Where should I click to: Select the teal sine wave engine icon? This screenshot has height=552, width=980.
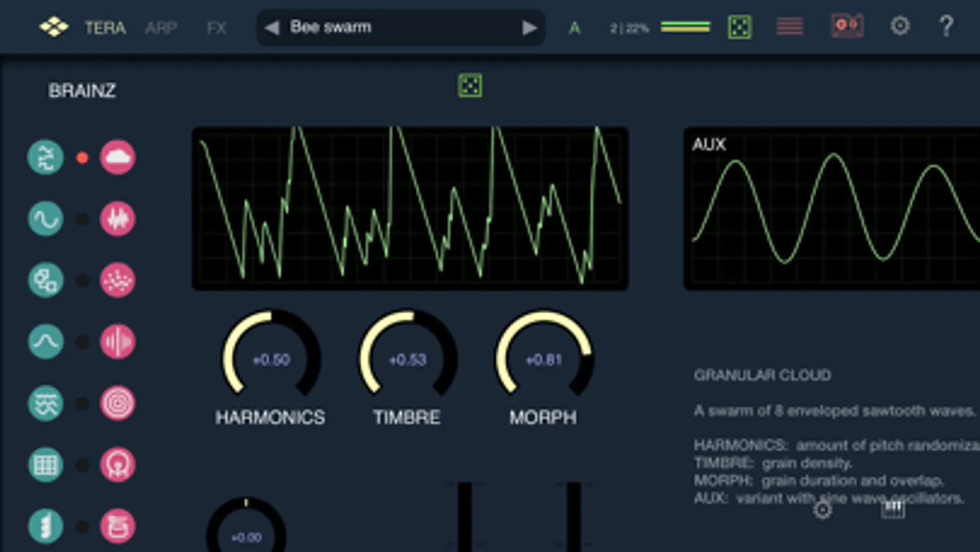(x=46, y=219)
